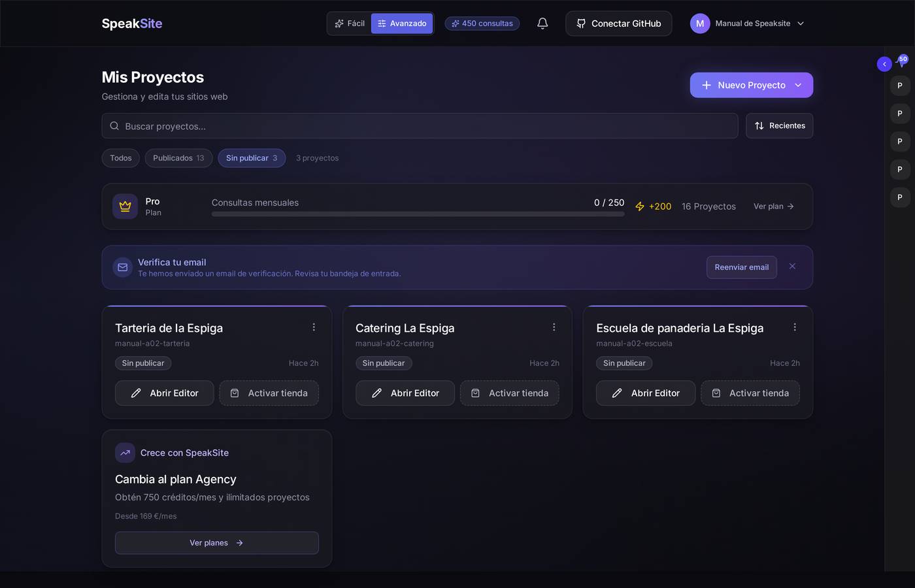915x588 pixels.
Task: Click the Sin publicar badge on Catering card
Action: pyautogui.click(x=384, y=363)
